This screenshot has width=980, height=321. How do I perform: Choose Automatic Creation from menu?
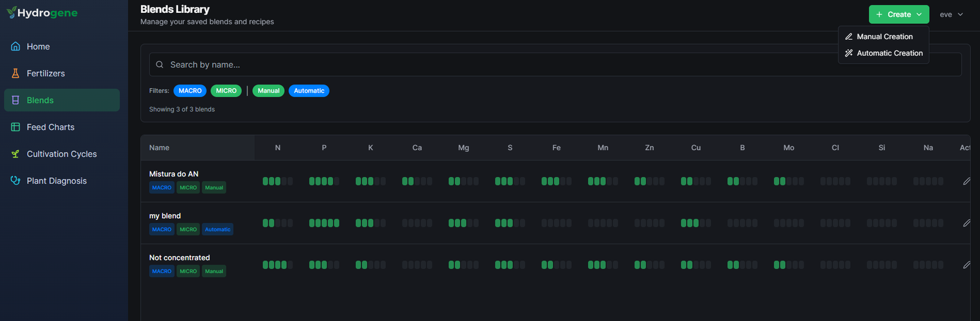[x=883, y=53]
